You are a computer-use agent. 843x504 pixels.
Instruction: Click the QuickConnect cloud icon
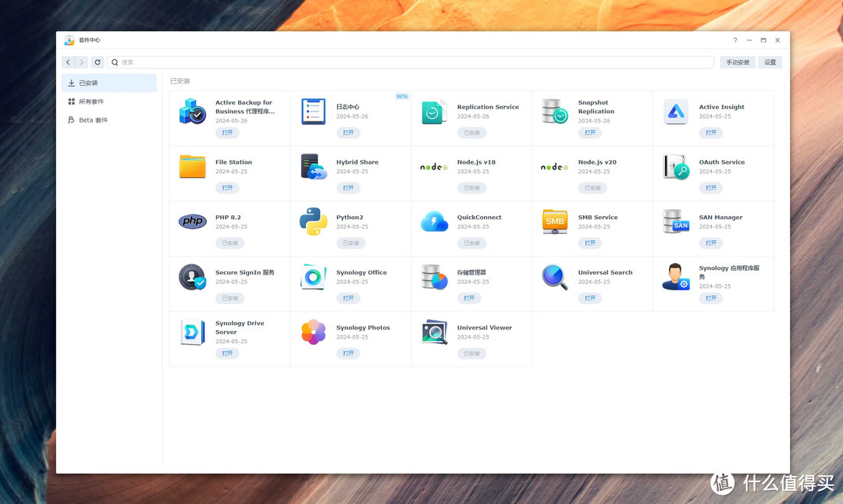pos(434,222)
